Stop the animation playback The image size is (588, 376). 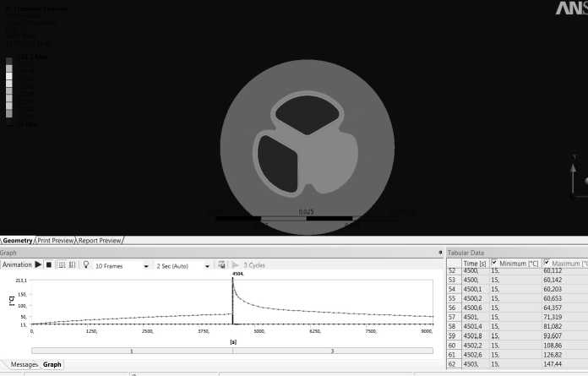click(x=49, y=264)
